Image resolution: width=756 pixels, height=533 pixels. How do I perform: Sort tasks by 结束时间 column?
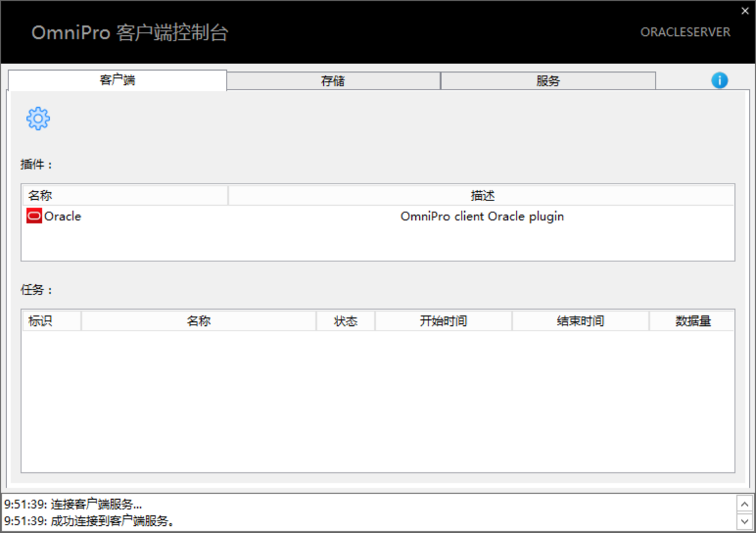(580, 321)
